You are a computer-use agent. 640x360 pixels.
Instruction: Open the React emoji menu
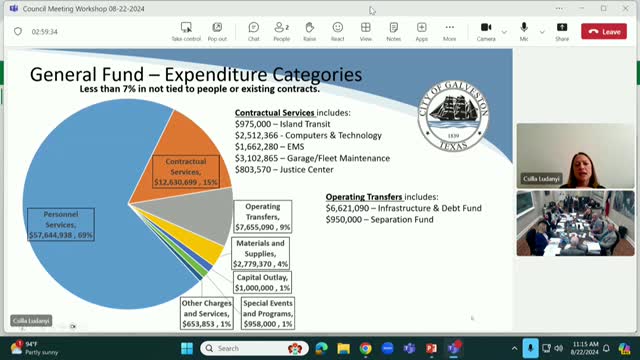(x=338, y=32)
